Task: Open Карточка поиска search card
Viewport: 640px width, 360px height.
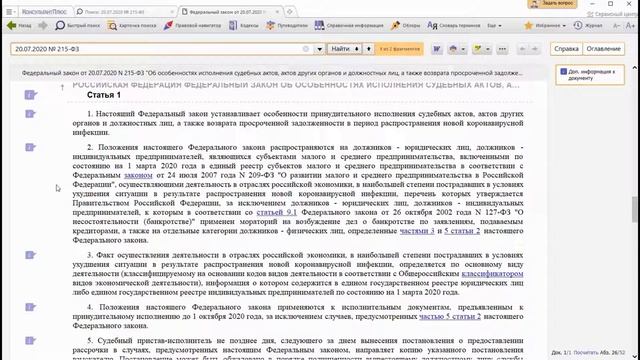Action: pos(131,25)
